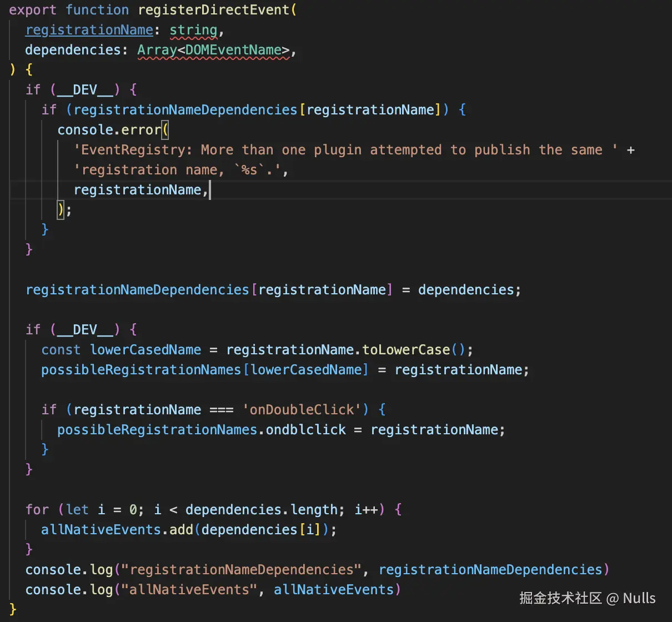
Task: Click the console.error call
Action: point(109,130)
